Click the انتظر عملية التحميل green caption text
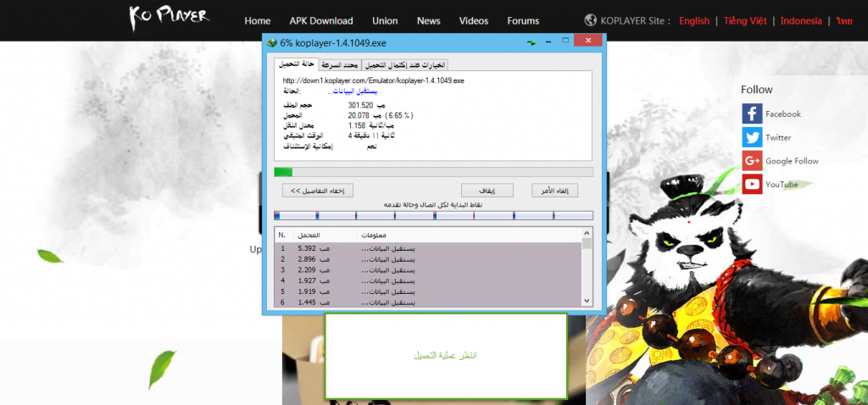The image size is (868, 405). 446,355
